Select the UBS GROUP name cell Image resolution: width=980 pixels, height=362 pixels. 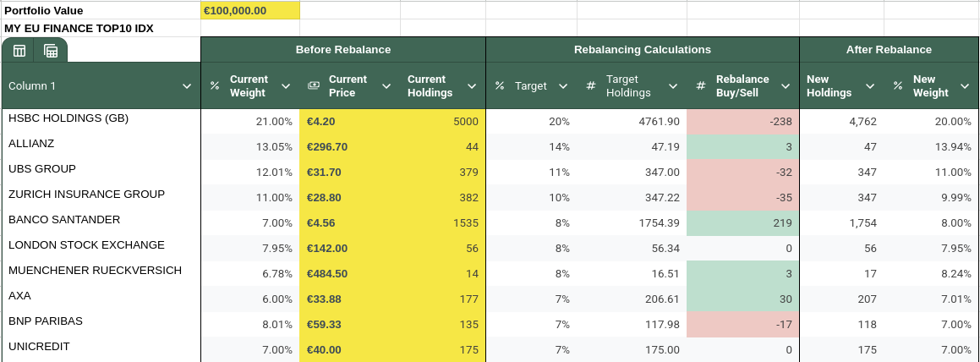click(x=101, y=172)
